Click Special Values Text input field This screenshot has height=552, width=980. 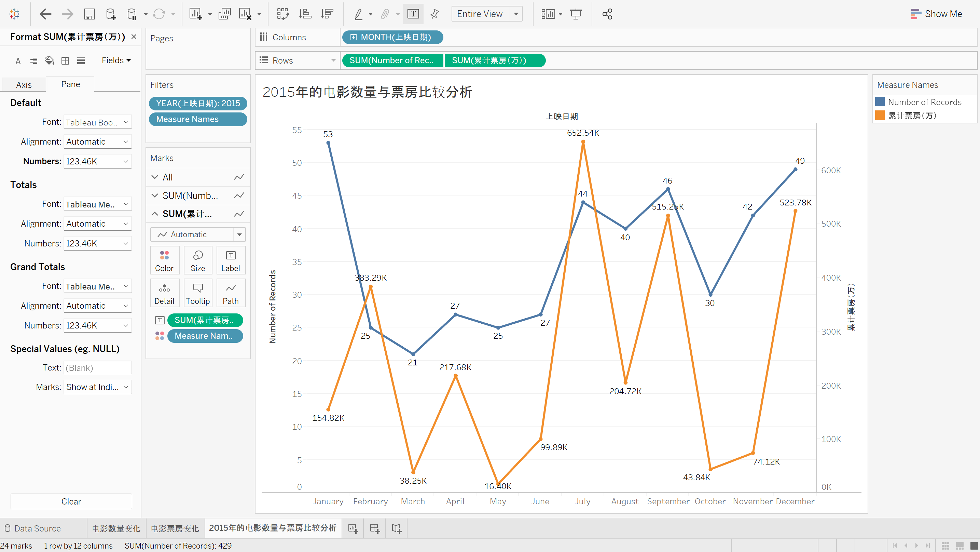(97, 368)
